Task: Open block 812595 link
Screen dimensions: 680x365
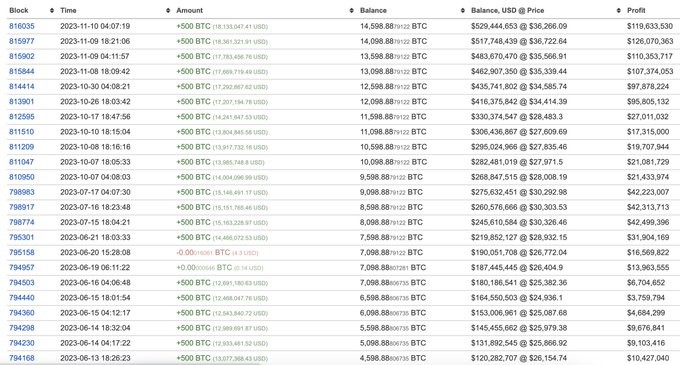Action: 22,117
